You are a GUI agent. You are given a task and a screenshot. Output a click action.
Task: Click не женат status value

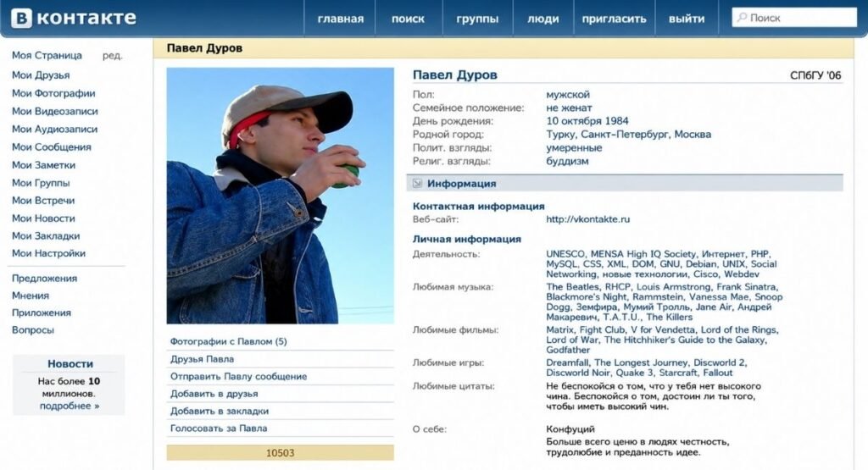pyautogui.click(x=569, y=108)
